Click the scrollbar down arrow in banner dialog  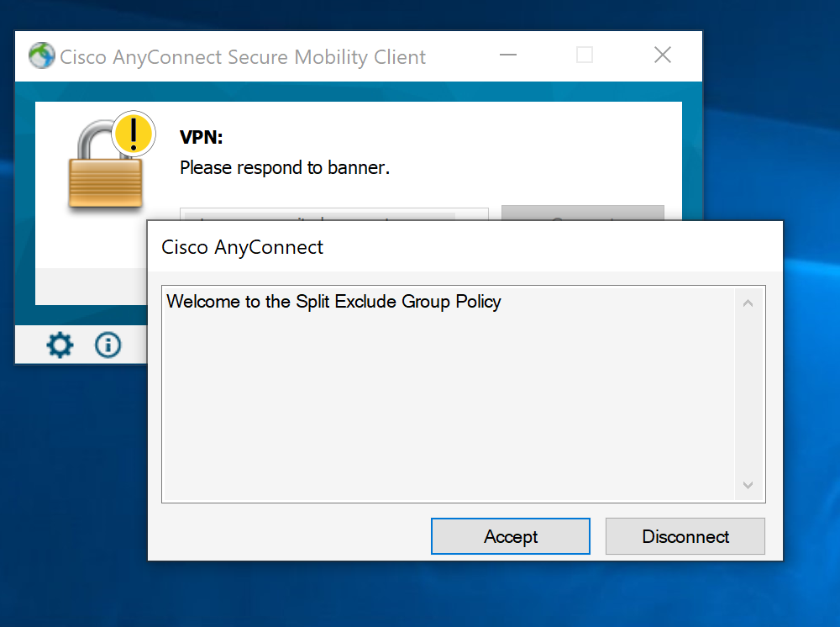(748, 486)
